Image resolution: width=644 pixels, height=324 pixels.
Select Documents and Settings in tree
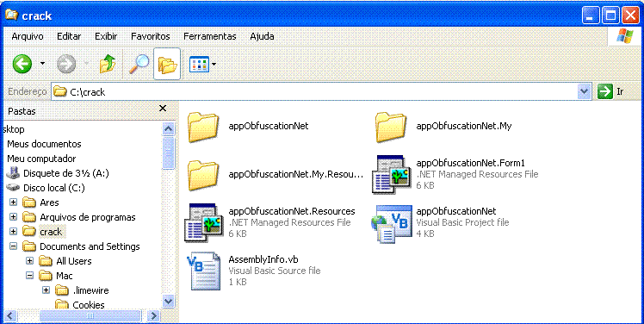(x=90, y=246)
